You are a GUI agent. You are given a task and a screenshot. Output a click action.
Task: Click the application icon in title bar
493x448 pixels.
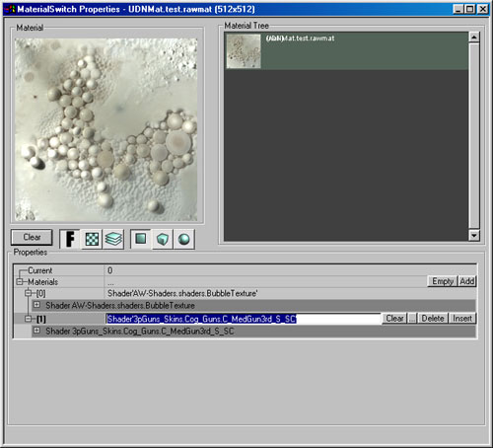tap(10, 9)
